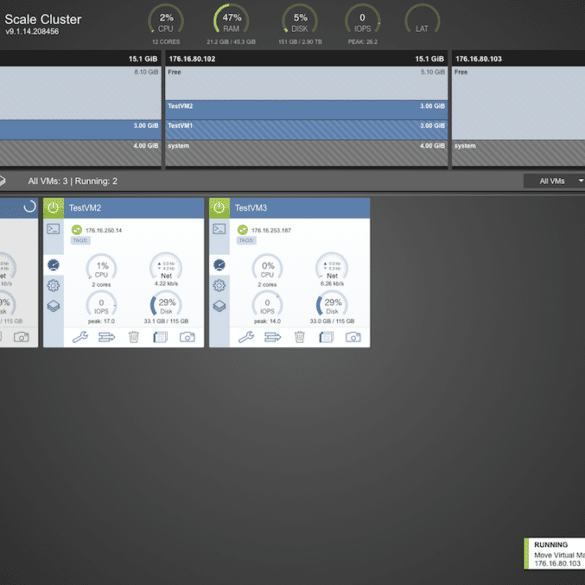Click the TAGS label on TestVM2
This screenshot has height=585, width=585.
(81, 240)
